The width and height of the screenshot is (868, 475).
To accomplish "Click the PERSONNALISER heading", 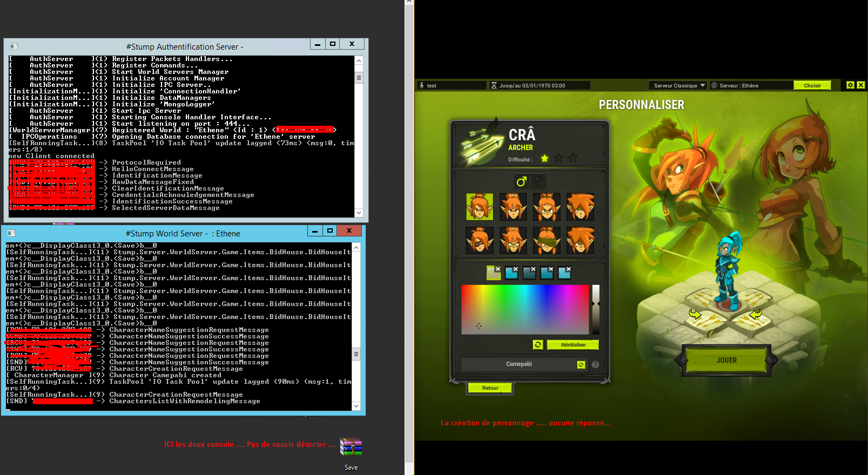I will point(641,105).
